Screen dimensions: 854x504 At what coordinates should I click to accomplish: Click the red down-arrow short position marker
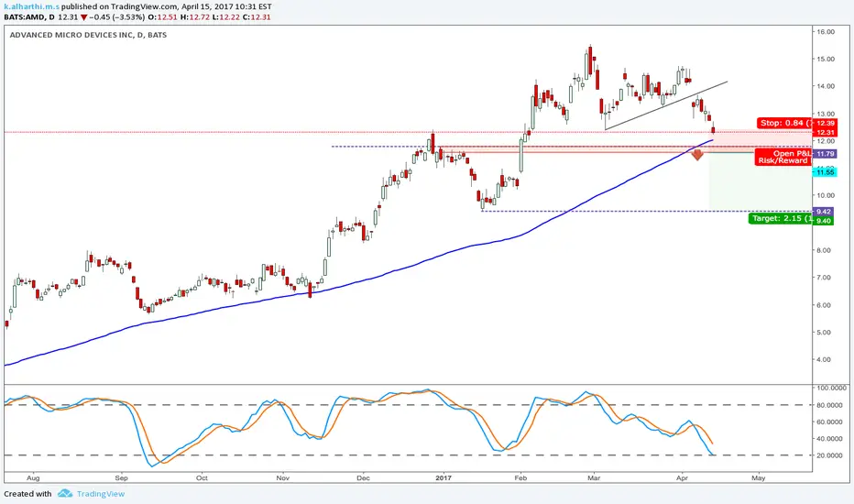[697, 155]
